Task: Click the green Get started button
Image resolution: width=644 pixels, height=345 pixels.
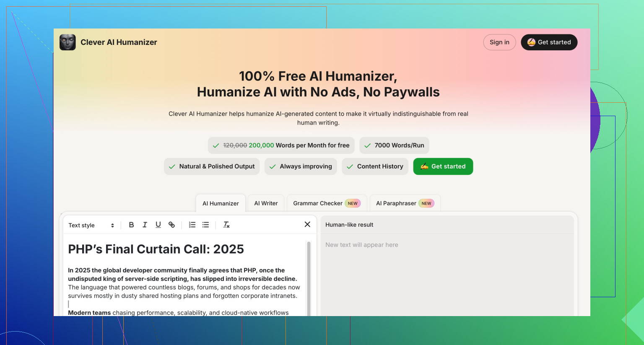Action: coord(443,166)
